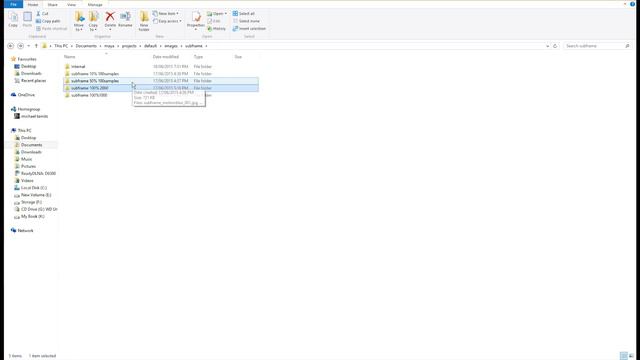Screen dimensions: 640x360
Task: Open the File tab in ribbon
Action: point(13,4)
